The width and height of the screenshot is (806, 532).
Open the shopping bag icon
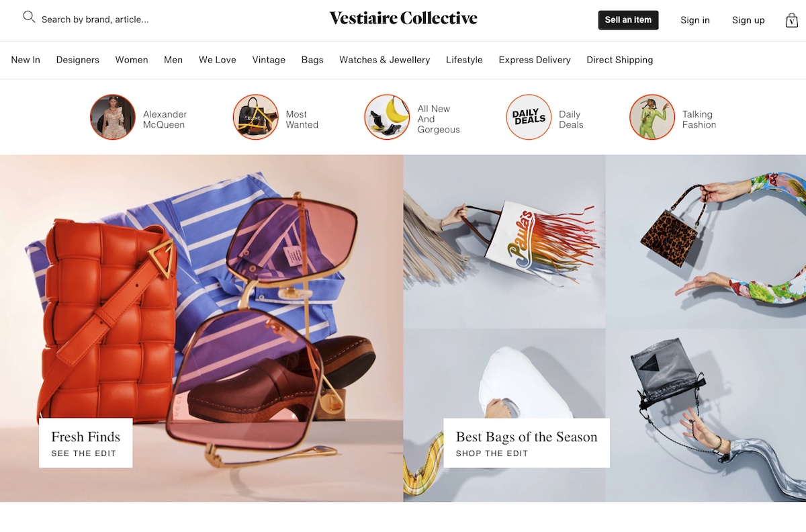point(792,20)
